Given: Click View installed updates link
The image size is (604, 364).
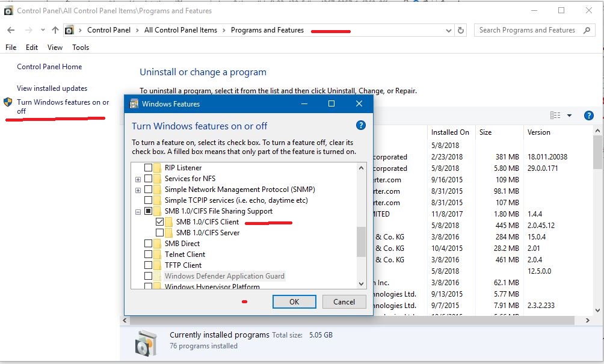Looking at the screenshot, I should point(52,88).
